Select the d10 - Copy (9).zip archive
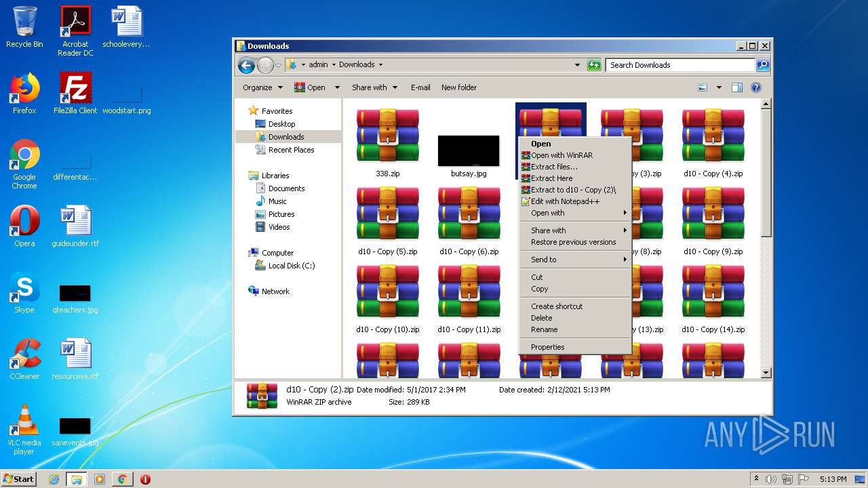 pos(713,220)
